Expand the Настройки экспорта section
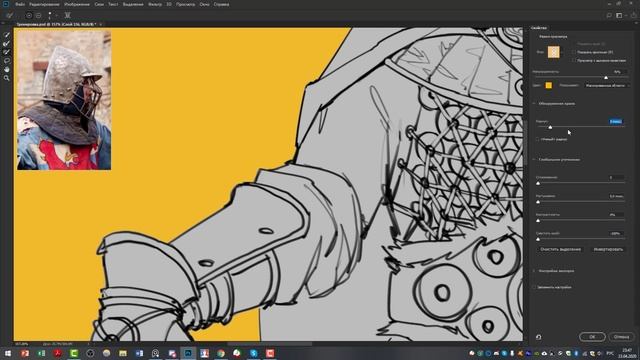The width and height of the screenshot is (640, 360). [x=534, y=271]
